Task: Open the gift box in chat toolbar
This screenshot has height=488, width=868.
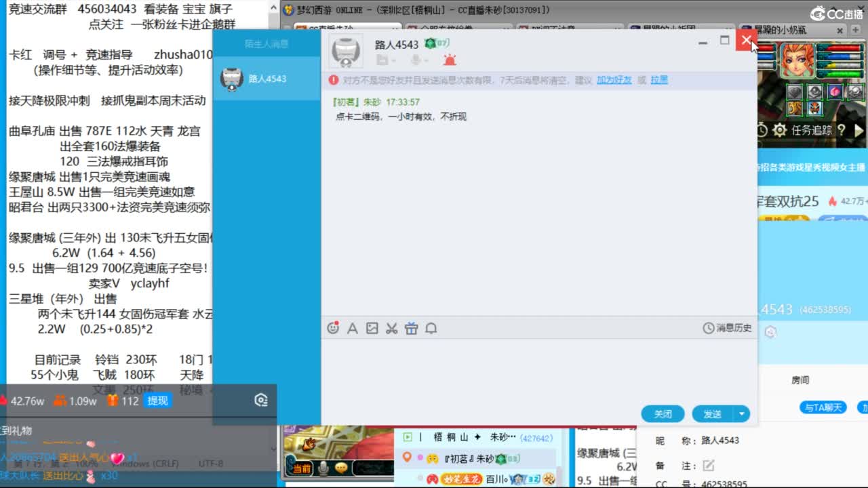Action: click(411, 328)
